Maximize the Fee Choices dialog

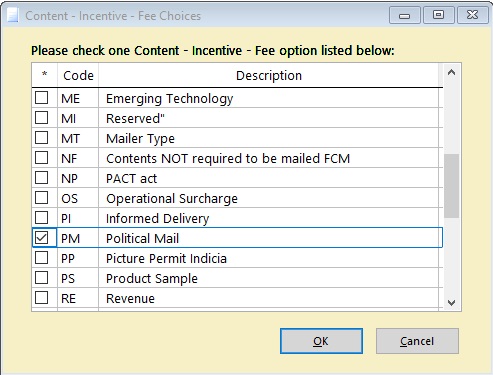[438, 16]
